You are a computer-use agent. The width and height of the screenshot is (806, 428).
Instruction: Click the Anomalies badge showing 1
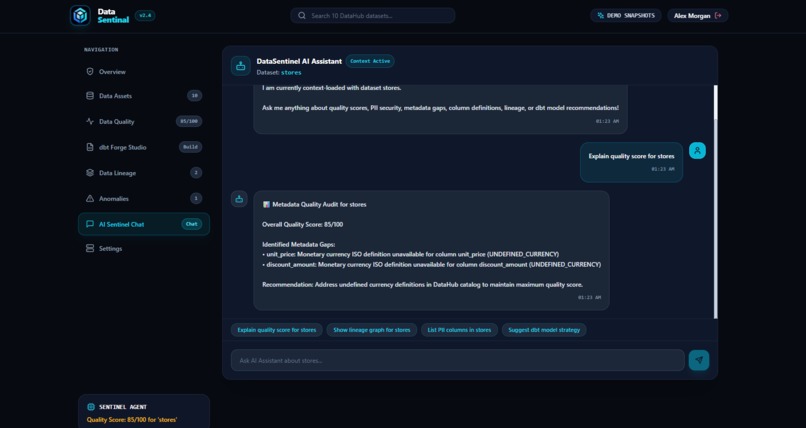pyautogui.click(x=196, y=198)
